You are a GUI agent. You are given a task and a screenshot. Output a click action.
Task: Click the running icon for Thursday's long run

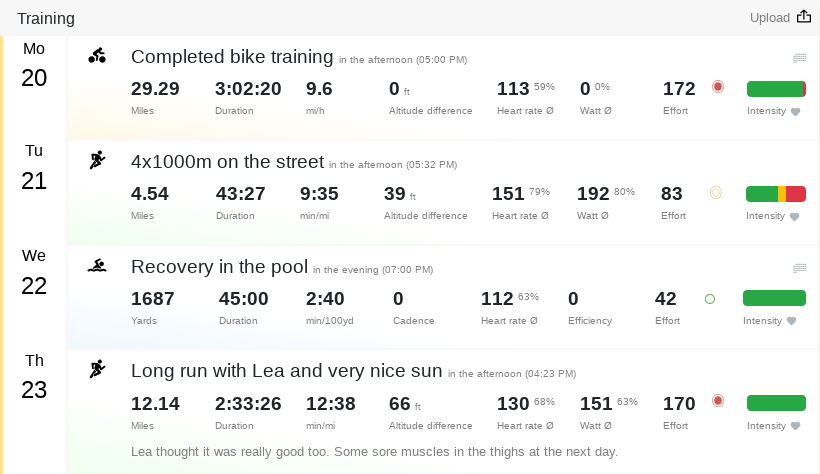[x=97, y=369]
